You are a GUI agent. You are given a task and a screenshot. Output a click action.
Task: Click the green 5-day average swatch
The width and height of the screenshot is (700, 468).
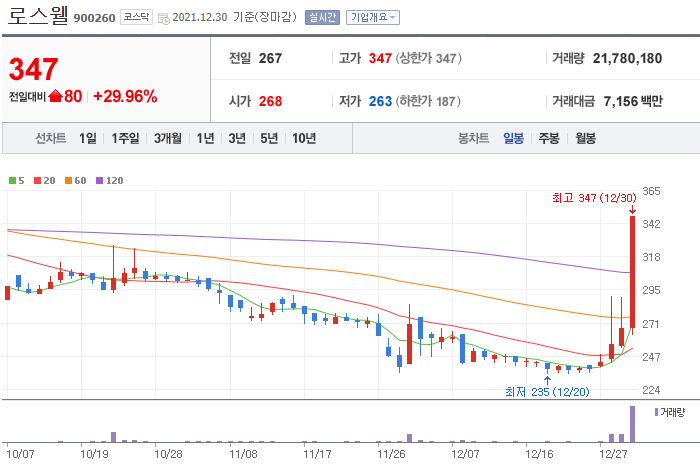click(x=12, y=180)
